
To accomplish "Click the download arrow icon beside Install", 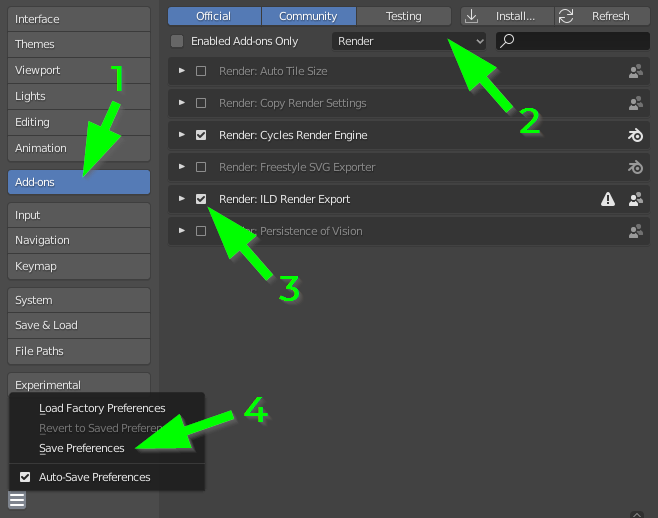I will [472, 16].
